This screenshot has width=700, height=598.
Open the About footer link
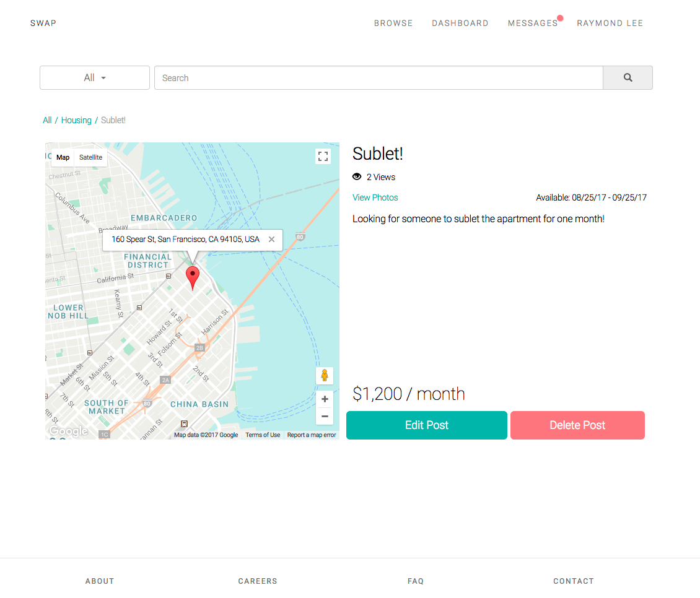[x=100, y=581]
